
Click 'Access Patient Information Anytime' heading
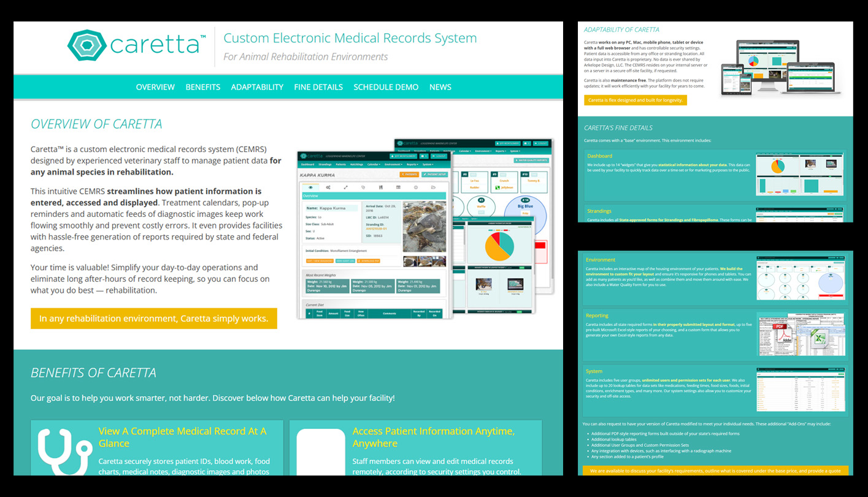433,437
